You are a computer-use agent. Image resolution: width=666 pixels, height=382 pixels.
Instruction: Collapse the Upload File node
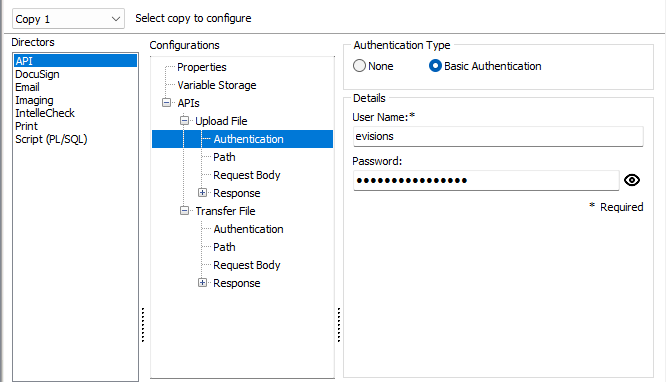pos(184,121)
